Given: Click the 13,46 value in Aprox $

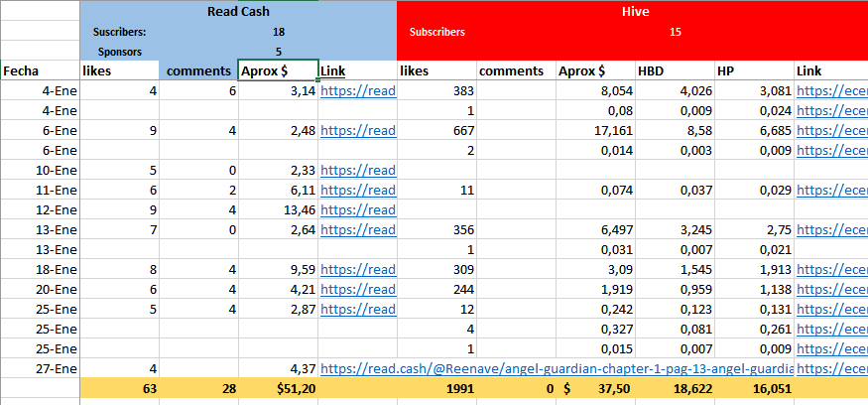Looking at the screenshot, I should pos(279,210).
